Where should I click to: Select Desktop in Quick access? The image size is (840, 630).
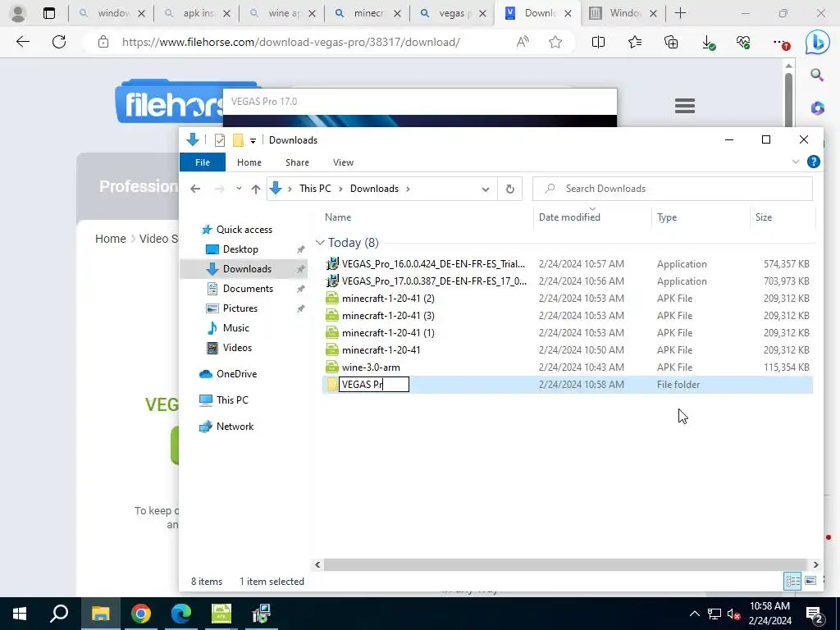(240, 249)
